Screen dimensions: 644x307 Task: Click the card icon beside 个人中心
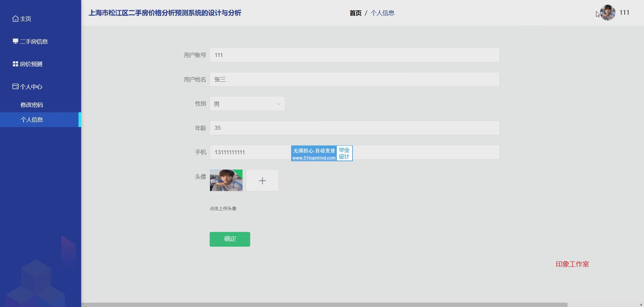pyautogui.click(x=15, y=86)
